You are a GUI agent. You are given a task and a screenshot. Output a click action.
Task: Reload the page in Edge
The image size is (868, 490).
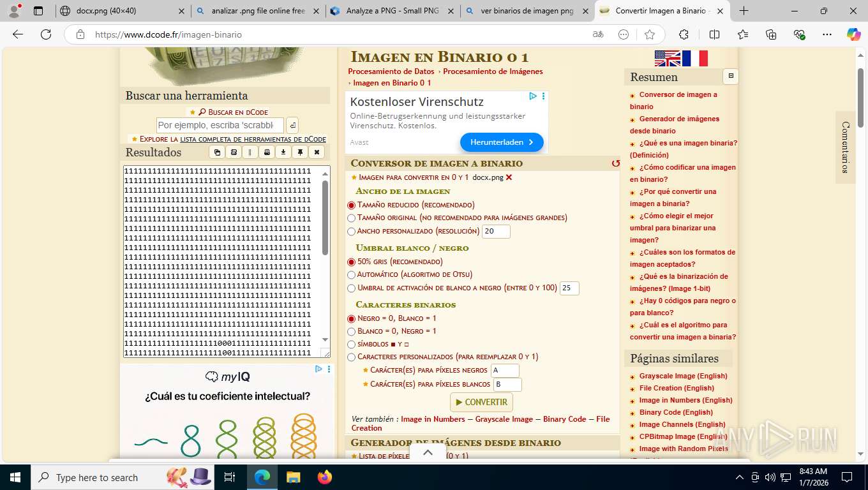point(46,34)
